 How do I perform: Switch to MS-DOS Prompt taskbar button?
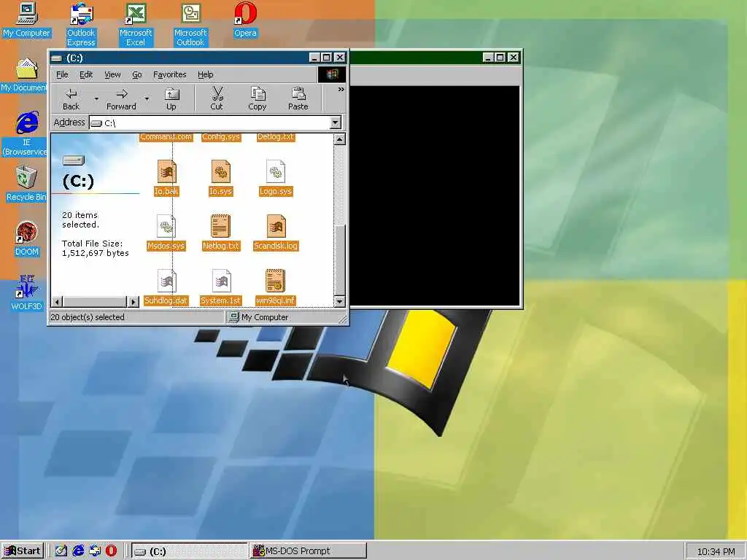pyautogui.click(x=309, y=551)
